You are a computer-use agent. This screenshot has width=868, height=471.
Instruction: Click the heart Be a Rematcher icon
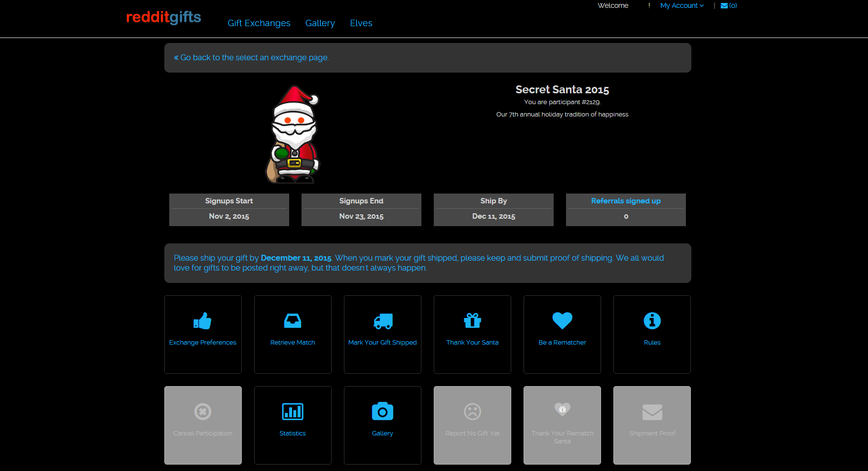[x=563, y=321]
